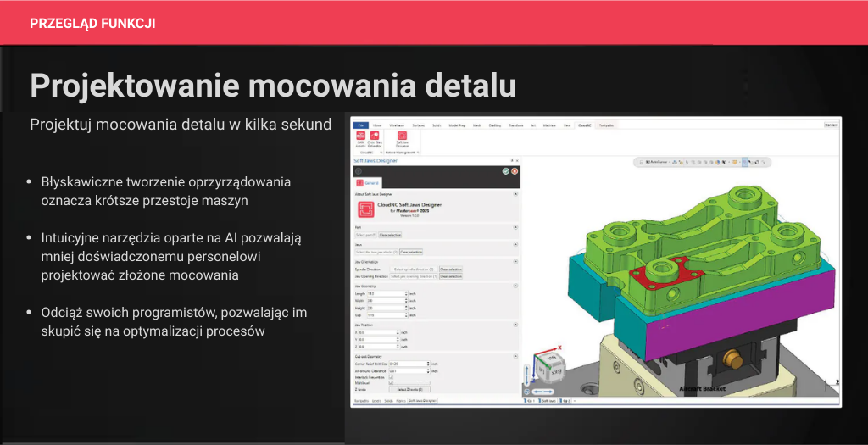Collapse the Cut-out Geometry section
The image size is (868, 445).
click(x=515, y=356)
